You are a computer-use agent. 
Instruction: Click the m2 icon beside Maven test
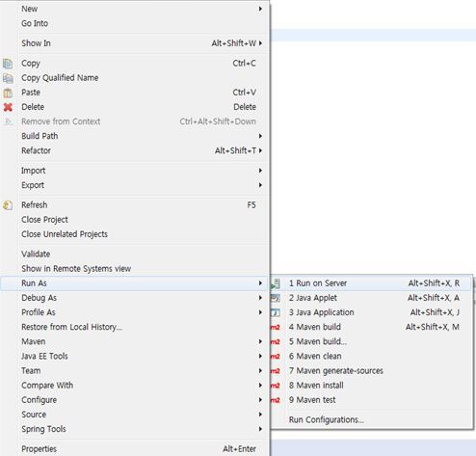(276, 400)
